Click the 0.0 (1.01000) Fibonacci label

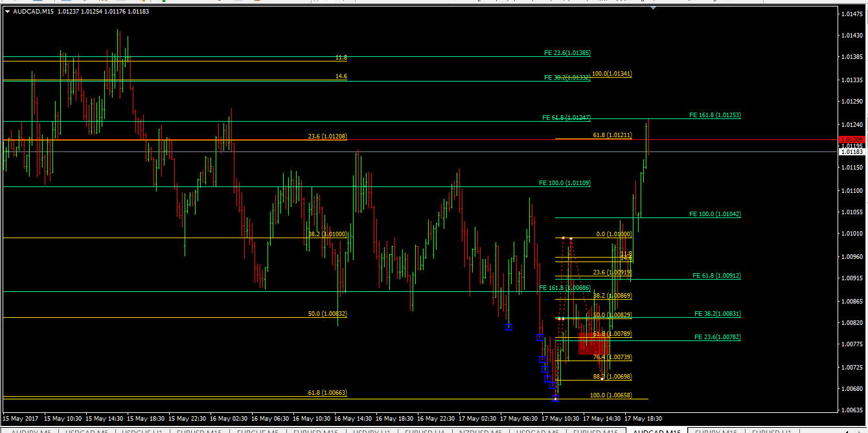tap(614, 234)
